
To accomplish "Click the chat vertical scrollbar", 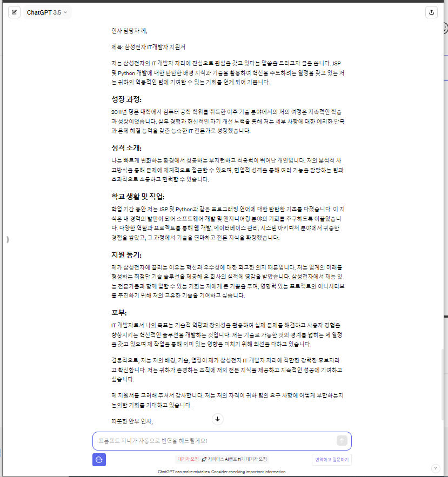I will [x=442, y=385].
